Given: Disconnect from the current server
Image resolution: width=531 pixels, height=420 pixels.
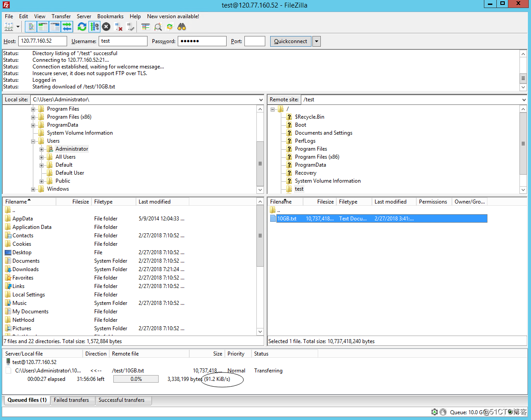Looking at the screenshot, I should click(x=118, y=27).
